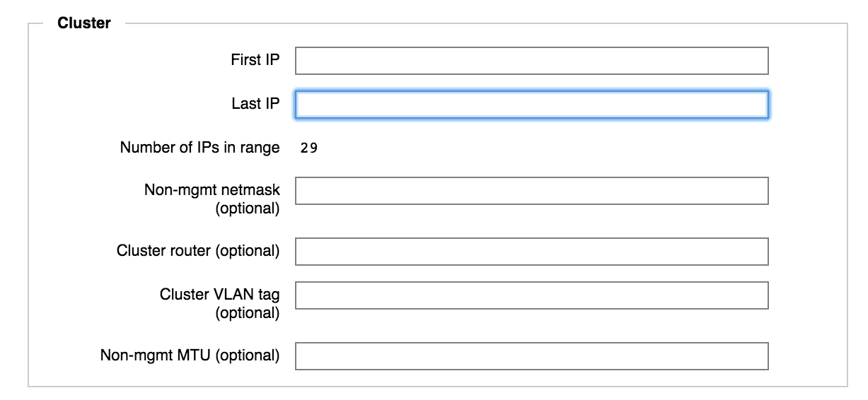Image resolution: width=868 pixels, height=400 pixels.
Task: Click the IP count value 29
Action: coord(309,148)
